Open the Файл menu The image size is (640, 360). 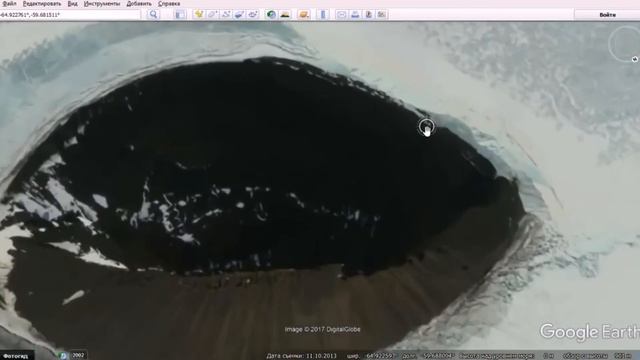pos(9,4)
